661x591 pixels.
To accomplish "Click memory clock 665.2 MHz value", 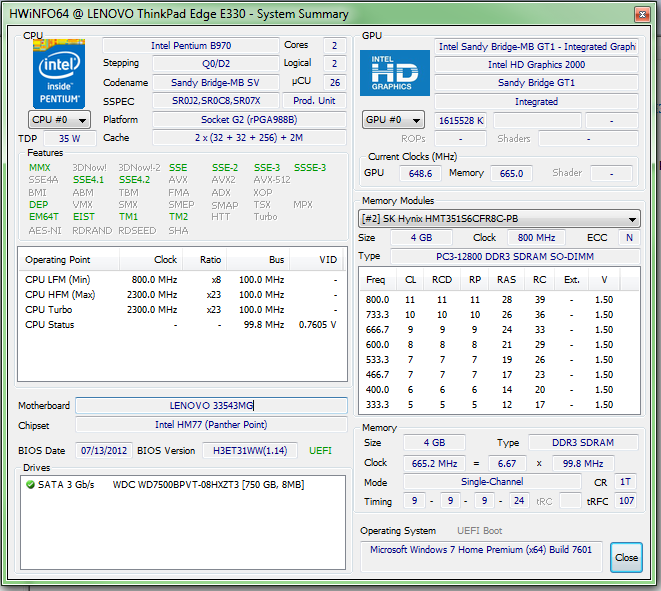I will pyautogui.click(x=434, y=464).
